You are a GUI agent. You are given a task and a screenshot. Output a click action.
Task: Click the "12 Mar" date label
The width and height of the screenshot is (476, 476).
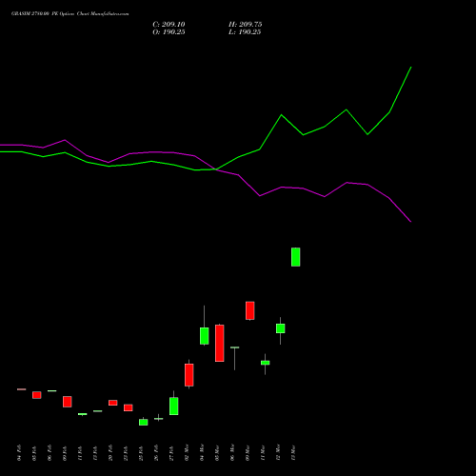click(x=278, y=453)
